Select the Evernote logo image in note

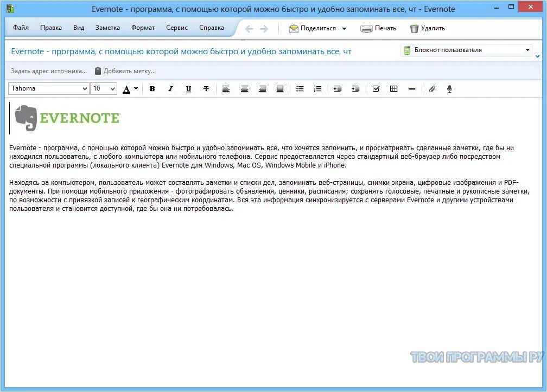click(x=67, y=118)
